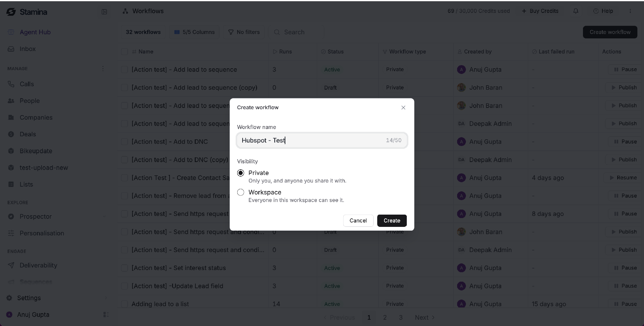Sort by the Runs column header

point(283,52)
